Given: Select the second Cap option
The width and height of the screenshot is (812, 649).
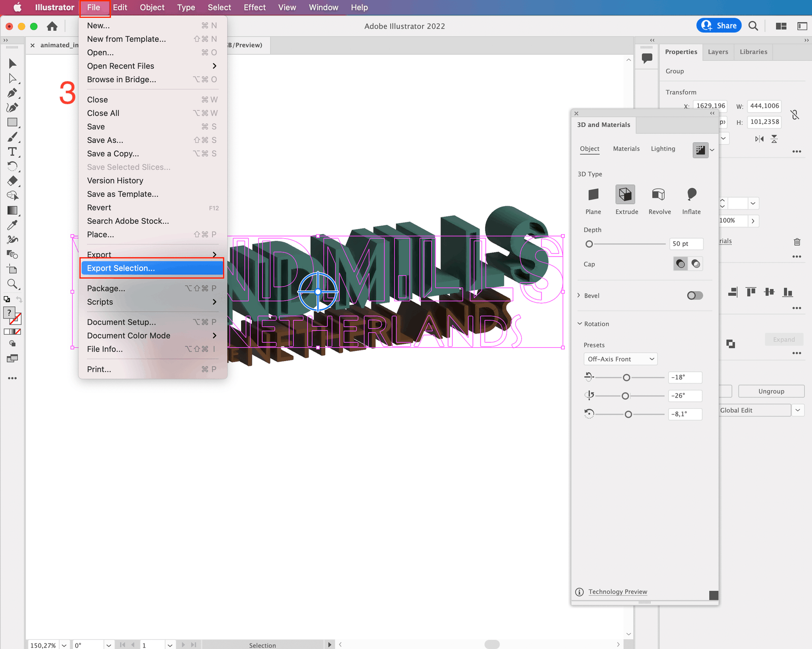Looking at the screenshot, I should [695, 264].
